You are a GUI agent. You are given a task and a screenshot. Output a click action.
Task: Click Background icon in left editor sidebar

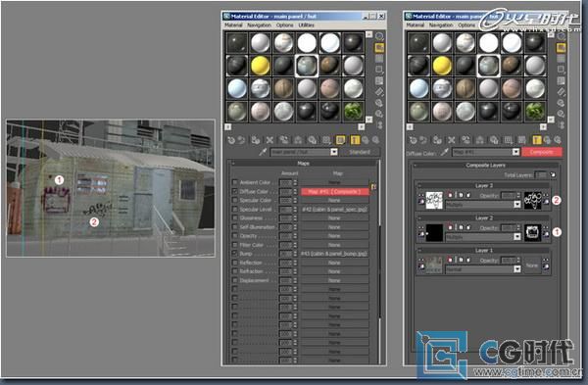[x=379, y=59]
